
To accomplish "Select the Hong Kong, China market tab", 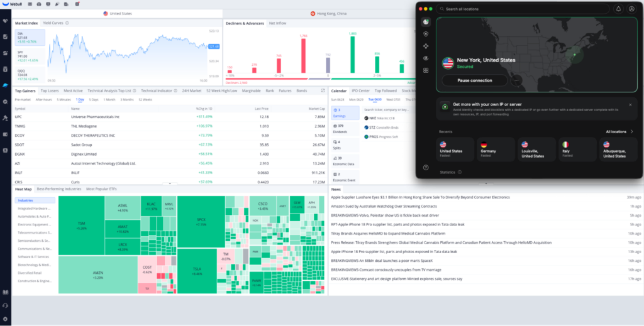I will click(328, 14).
